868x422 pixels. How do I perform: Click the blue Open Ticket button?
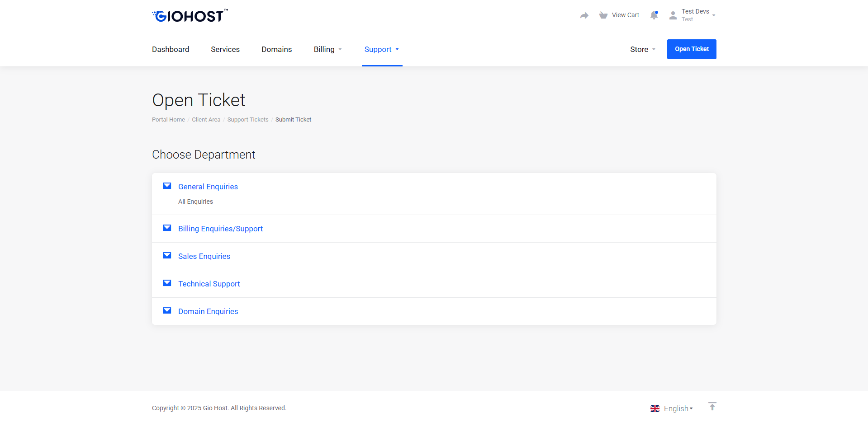coord(692,49)
